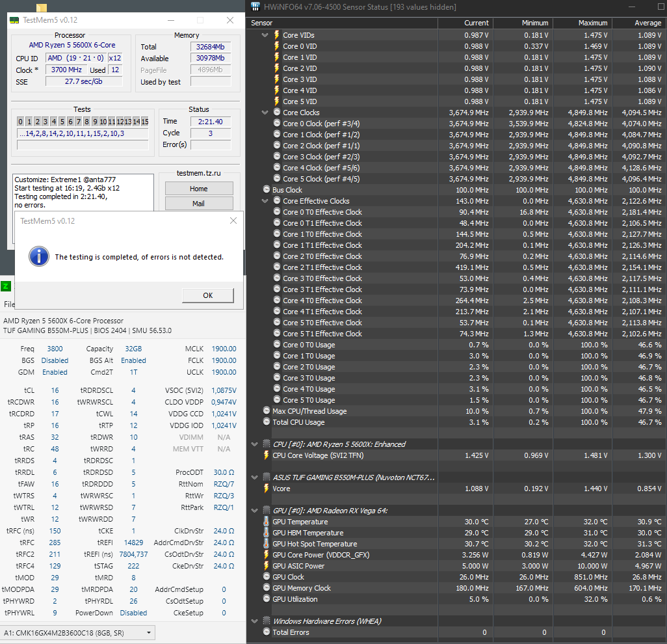Open the ZenTimings File menu
The width and height of the screenshot is (667, 644).
[9, 304]
